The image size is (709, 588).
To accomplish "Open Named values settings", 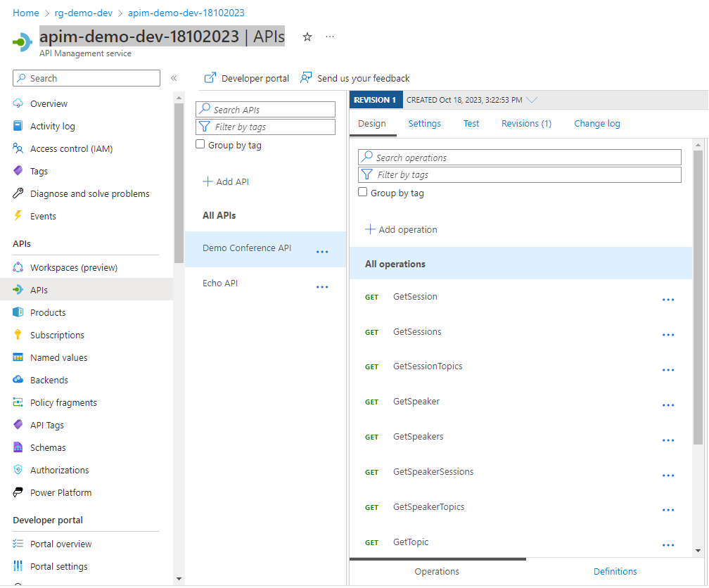I will click(58, 357).
